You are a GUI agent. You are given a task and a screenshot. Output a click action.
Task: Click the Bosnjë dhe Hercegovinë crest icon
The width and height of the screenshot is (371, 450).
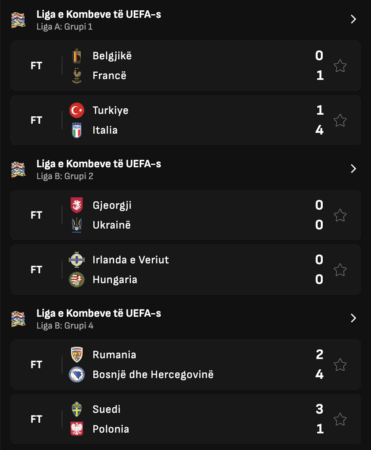[x=77, y=375]
